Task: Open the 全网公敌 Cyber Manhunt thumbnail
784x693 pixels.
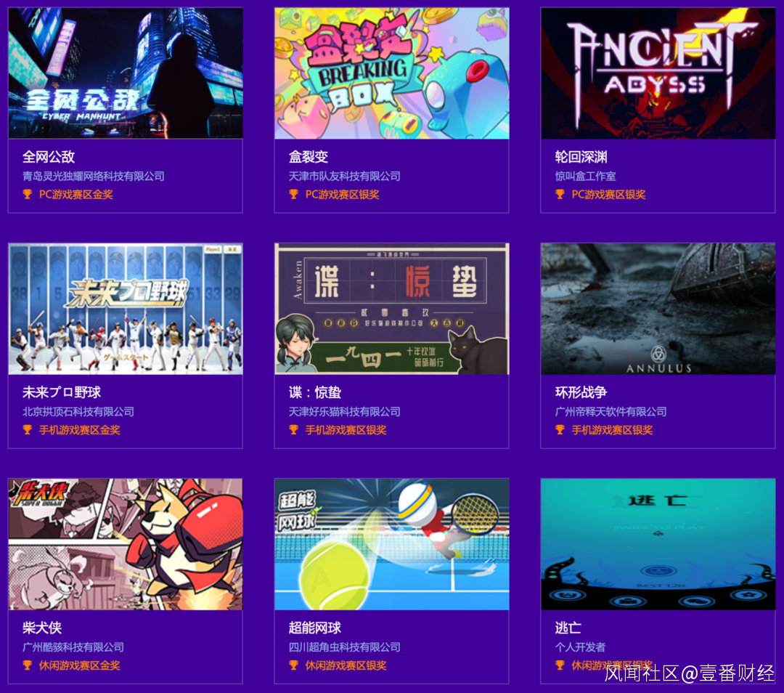Action: 126,73
